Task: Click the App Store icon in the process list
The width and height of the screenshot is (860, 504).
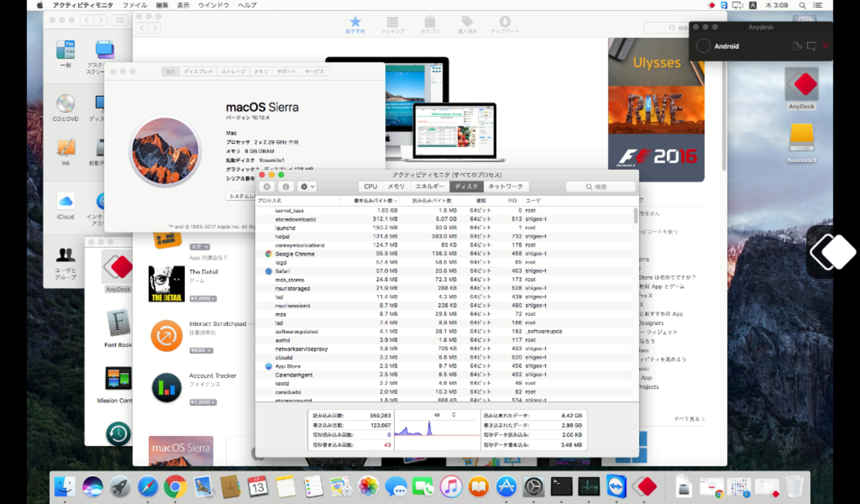Action: point(269,366)
